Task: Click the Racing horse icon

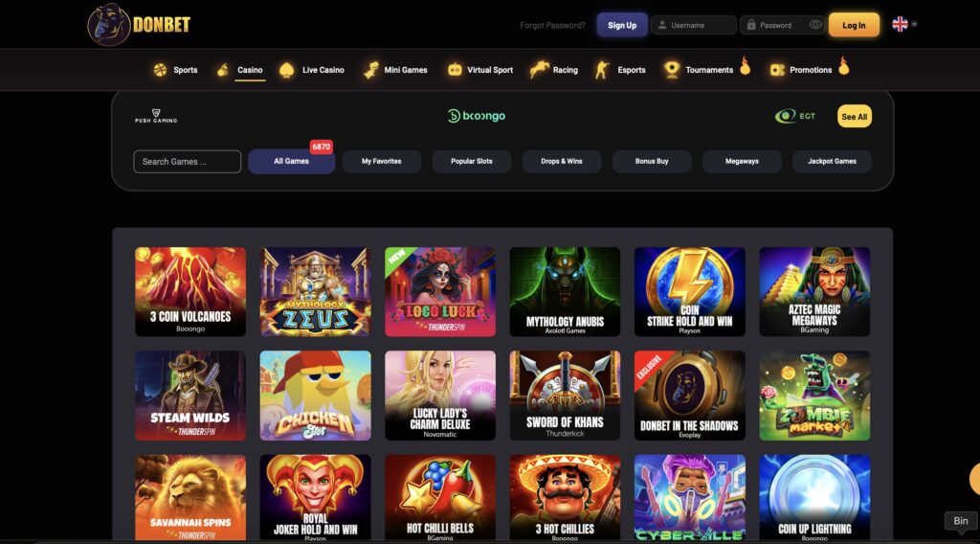Action: pos(538,69)
